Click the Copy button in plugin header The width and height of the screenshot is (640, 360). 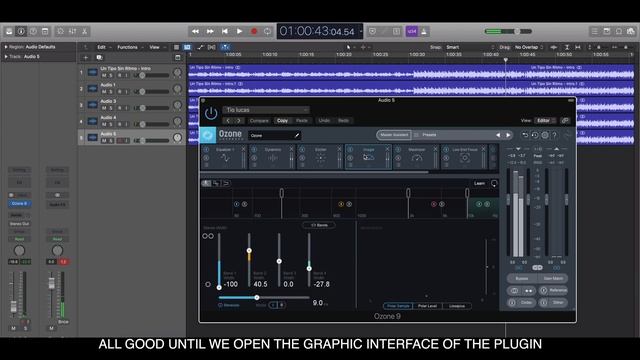point(282,121)
